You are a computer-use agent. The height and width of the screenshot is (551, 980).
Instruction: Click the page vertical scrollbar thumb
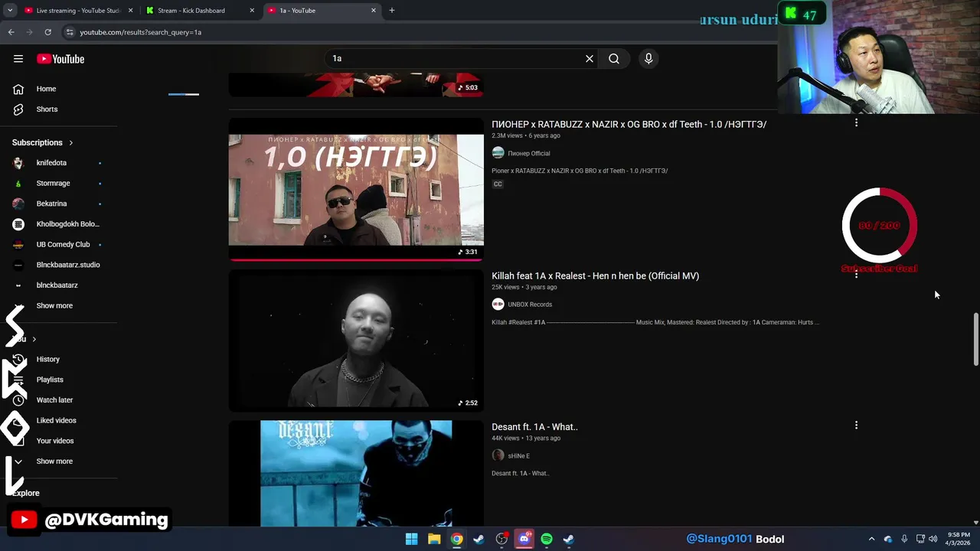975,339
